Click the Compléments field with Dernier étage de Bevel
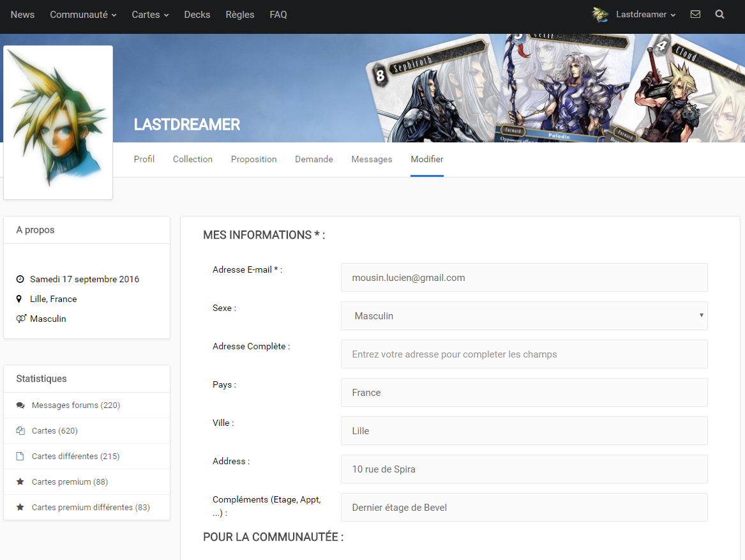Screen dimensions: 745x560 [524, 507]
